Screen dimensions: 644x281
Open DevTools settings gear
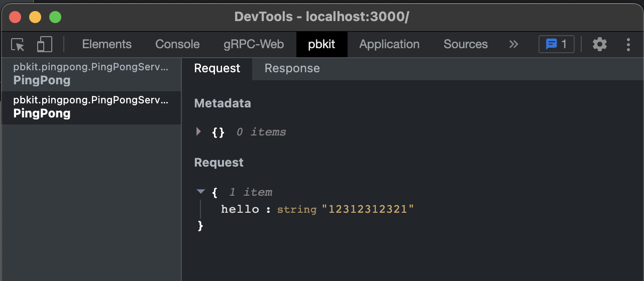pyautogui.click(x=599, y=45)
